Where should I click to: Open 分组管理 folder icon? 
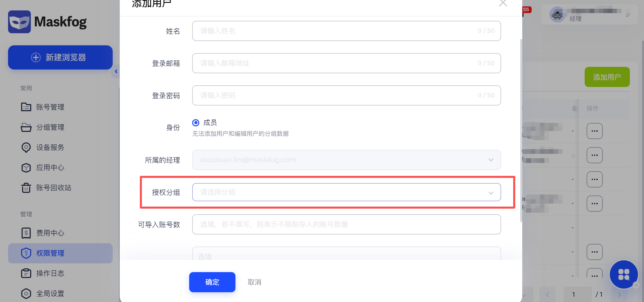tap(26, 127)
